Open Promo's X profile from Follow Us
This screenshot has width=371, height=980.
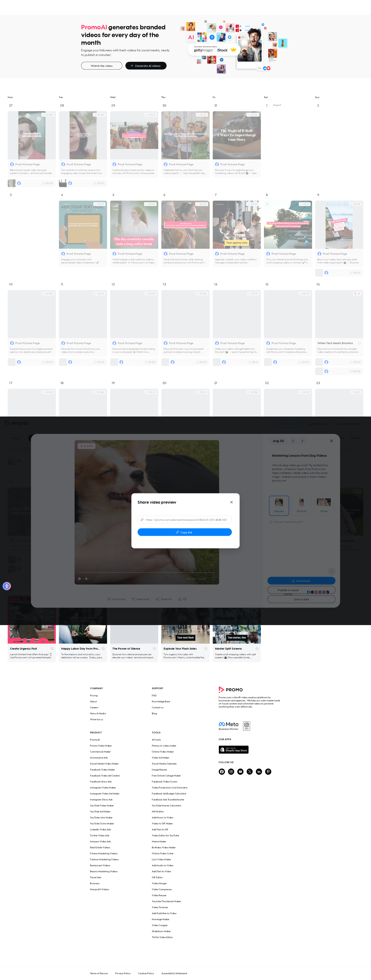click(x=250, y=771)
